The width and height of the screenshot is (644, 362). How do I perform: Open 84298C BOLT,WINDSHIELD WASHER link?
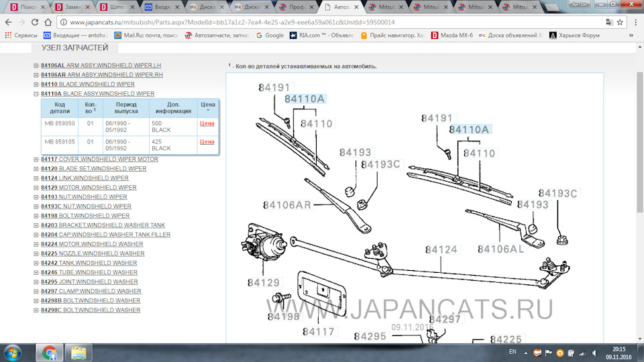91,310
